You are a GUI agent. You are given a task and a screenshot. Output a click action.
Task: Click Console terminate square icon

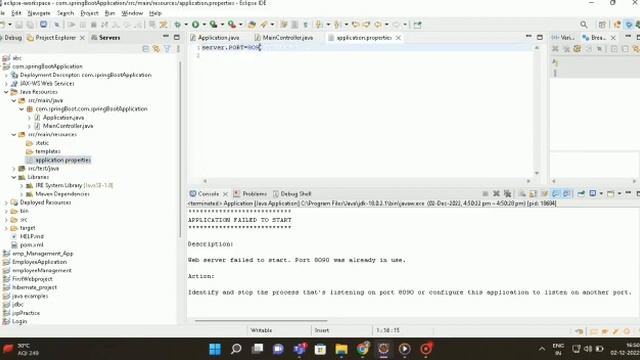(x=485, y=193)
